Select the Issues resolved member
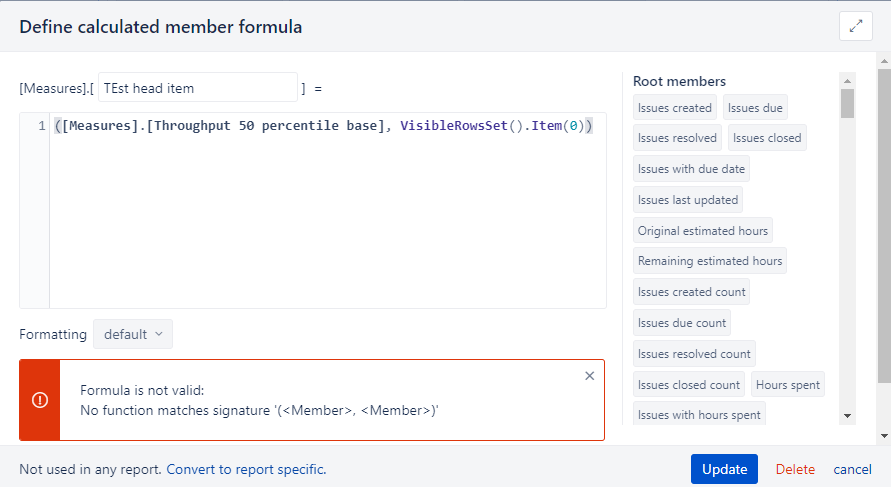This screenshot has width=891, height=487. (x=677, y=138)
